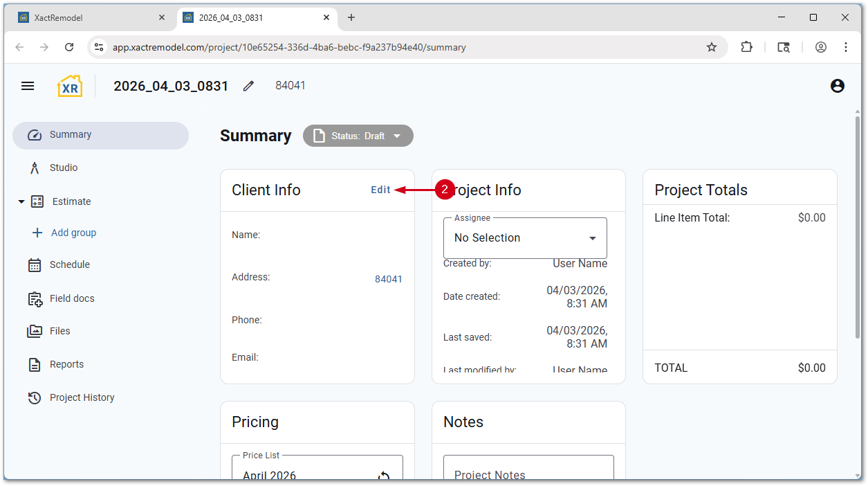Open the user account profile icon

click(x=837, y=86)
